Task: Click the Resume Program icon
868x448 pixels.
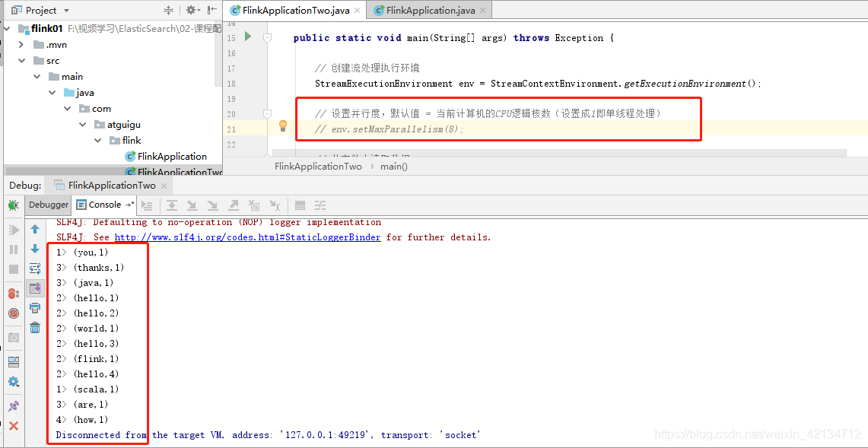Action: (14, 230)
